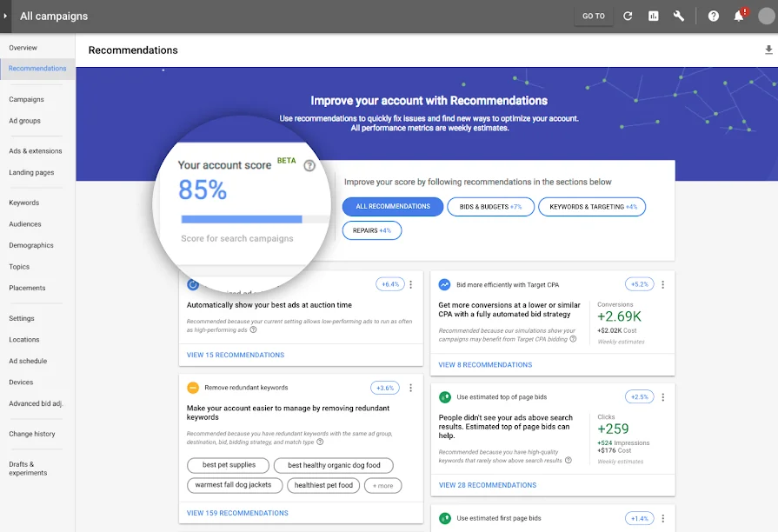Open VIEW 159 RECOMMENDATIONS link
The width and height of the screenshot is (778, 532).
pos(236,513)
